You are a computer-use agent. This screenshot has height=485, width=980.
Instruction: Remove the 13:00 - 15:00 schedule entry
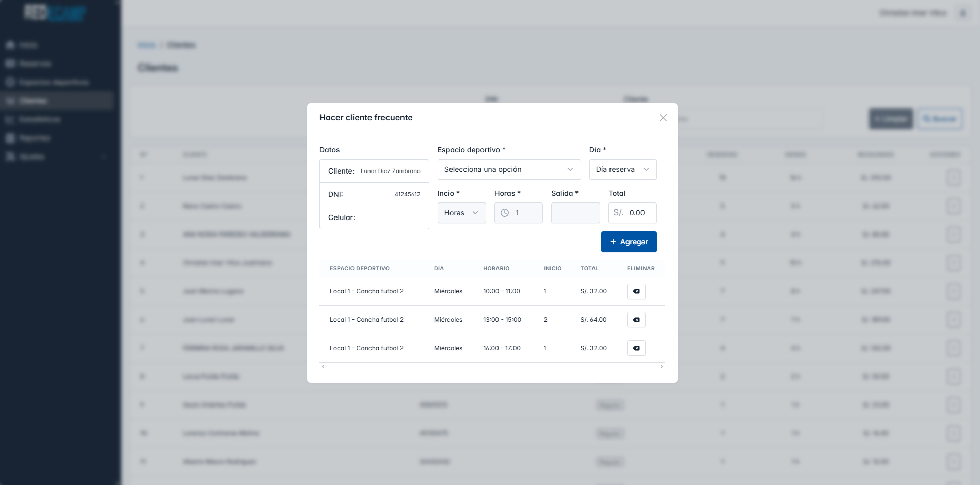coord(636,320)
